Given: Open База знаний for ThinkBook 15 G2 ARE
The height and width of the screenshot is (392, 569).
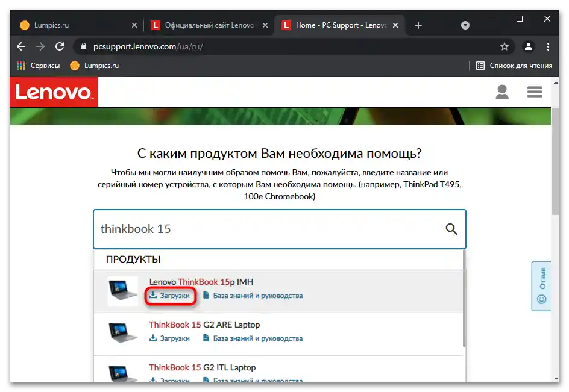Looking at the screenshot, I should (253, 338).
